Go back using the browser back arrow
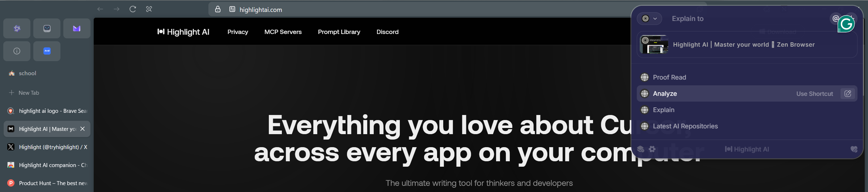The width and height of the screenshot is (868, 192). 100,9
